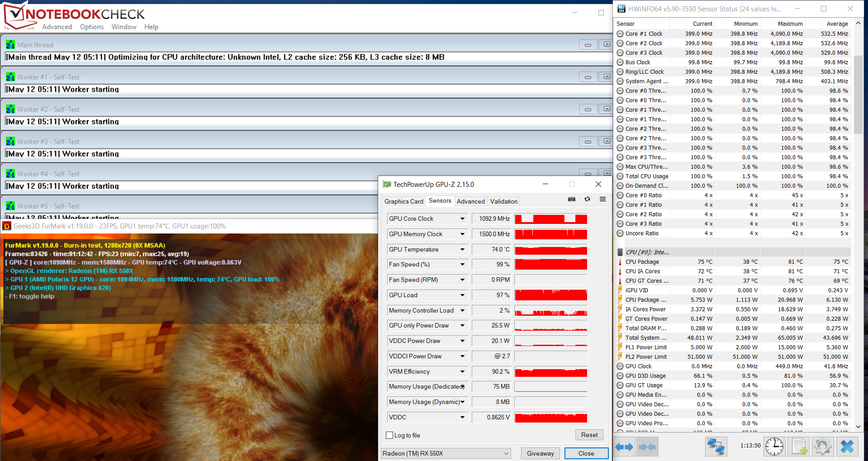Open the Prime95 Options menu

point(92,27)
